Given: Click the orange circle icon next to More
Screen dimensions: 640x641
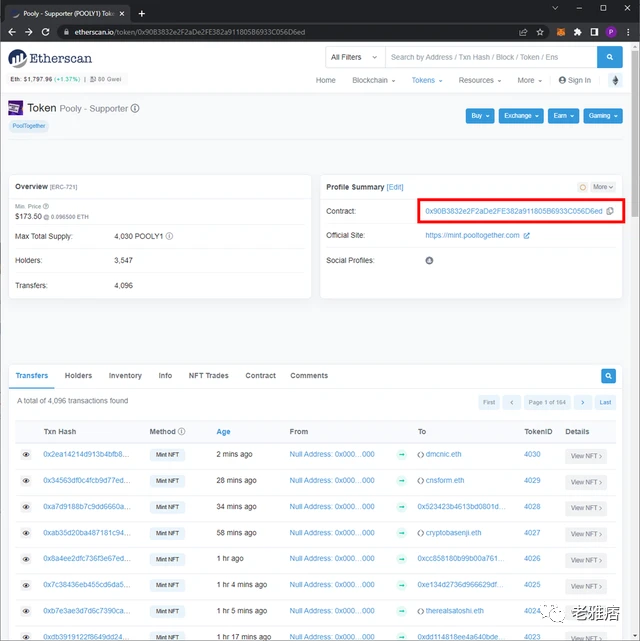Looking at the screenshot, I should [x=582, y=187].
